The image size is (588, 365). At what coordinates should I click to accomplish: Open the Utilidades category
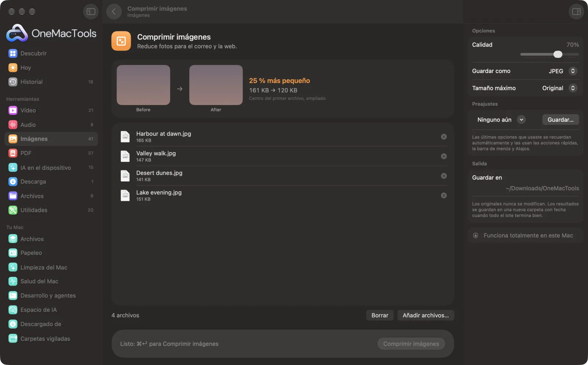[51, 210]
